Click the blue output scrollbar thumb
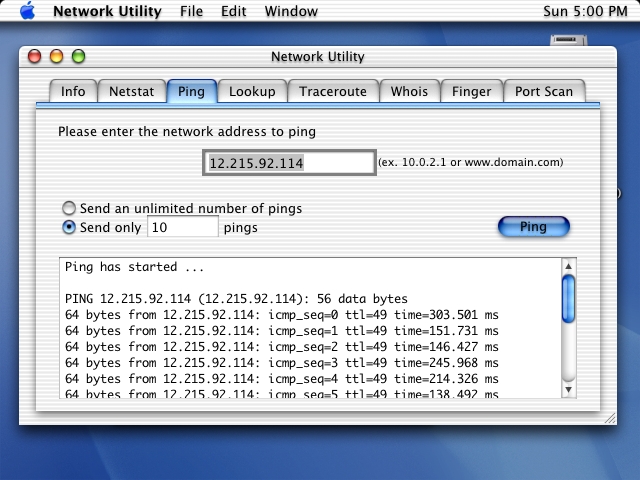Image resolution: width=640 pixels, height=480 pixels. [x=568, y=299]
